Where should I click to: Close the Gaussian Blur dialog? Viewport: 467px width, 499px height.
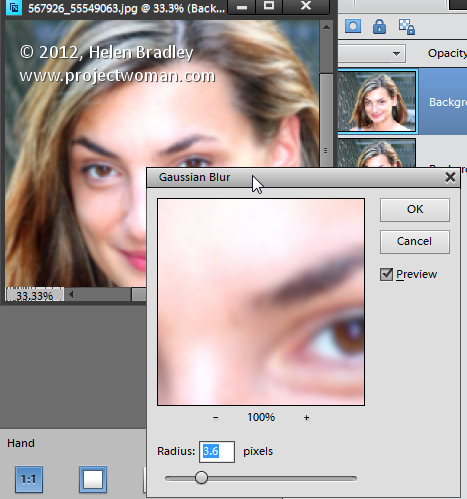click(x=450, y=177)
